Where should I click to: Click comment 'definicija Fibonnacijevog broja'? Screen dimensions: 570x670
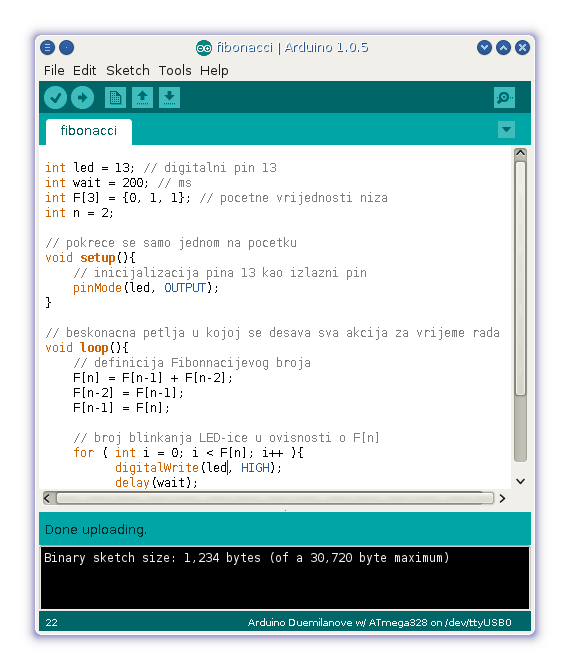(192, 363)
